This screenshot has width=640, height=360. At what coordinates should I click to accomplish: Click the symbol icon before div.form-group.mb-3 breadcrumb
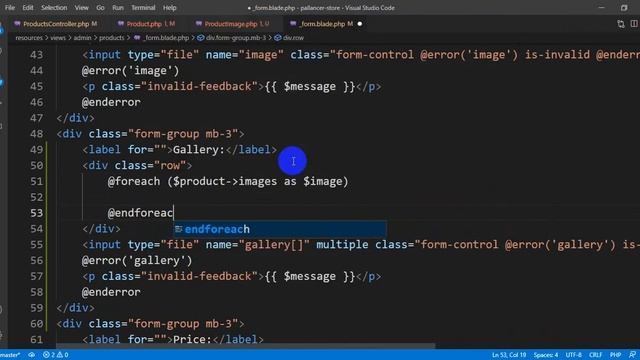pyautogui.click(x=200, y=38)
